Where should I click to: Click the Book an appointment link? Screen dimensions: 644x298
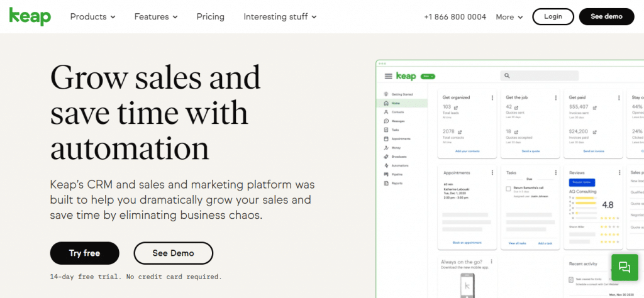click(467, 243)
